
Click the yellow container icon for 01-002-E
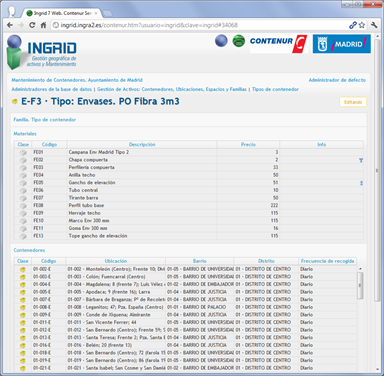point(23,269)
